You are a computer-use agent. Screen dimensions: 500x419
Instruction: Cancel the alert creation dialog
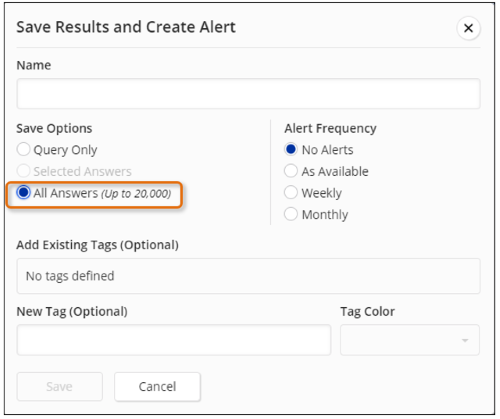pos(157,387)
